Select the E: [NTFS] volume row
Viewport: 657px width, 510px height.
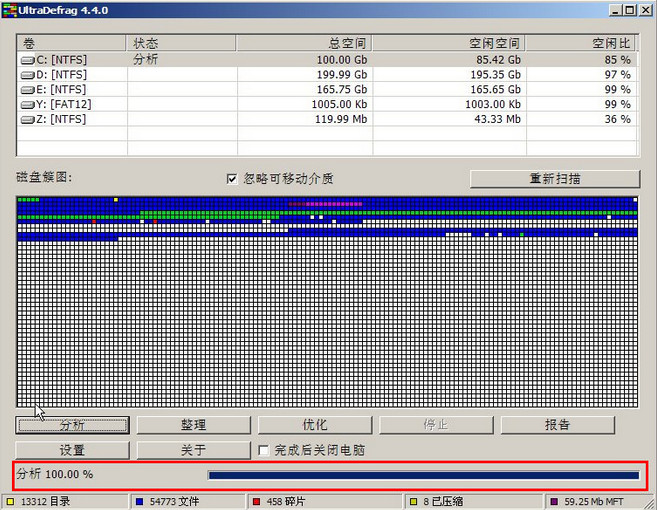(327, 89)
